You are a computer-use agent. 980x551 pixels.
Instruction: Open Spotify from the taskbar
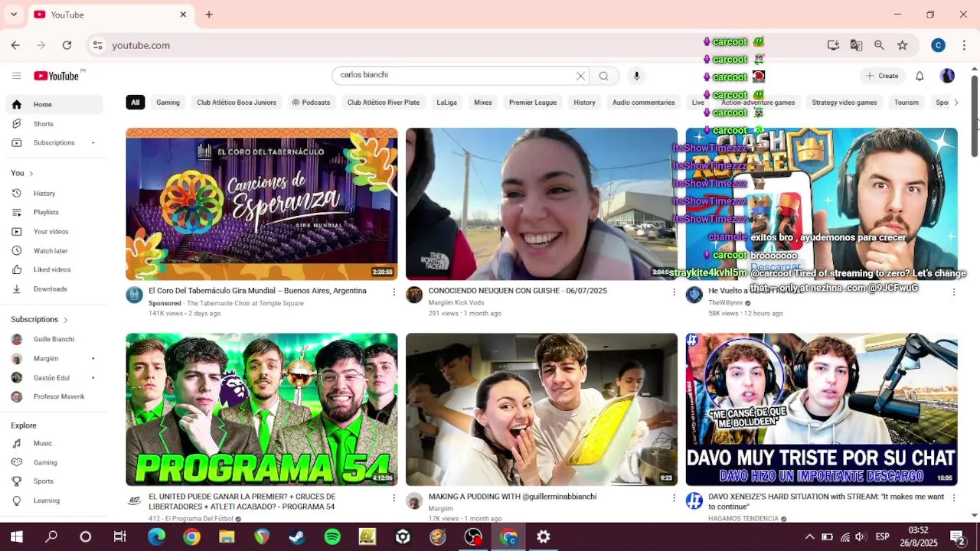click(332, 537)
